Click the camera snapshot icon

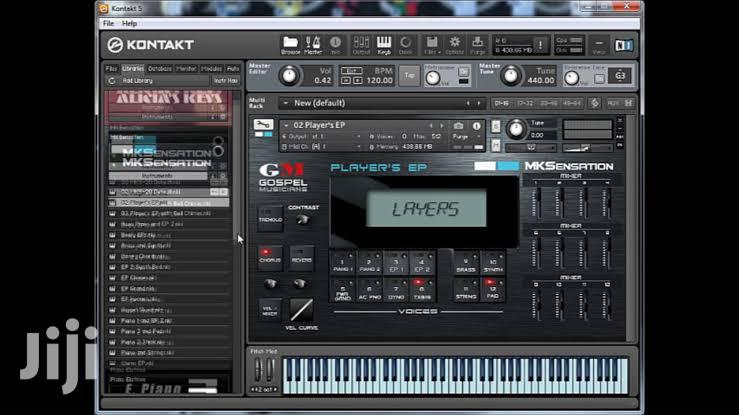pyautogui.click(x=458, y=126)
